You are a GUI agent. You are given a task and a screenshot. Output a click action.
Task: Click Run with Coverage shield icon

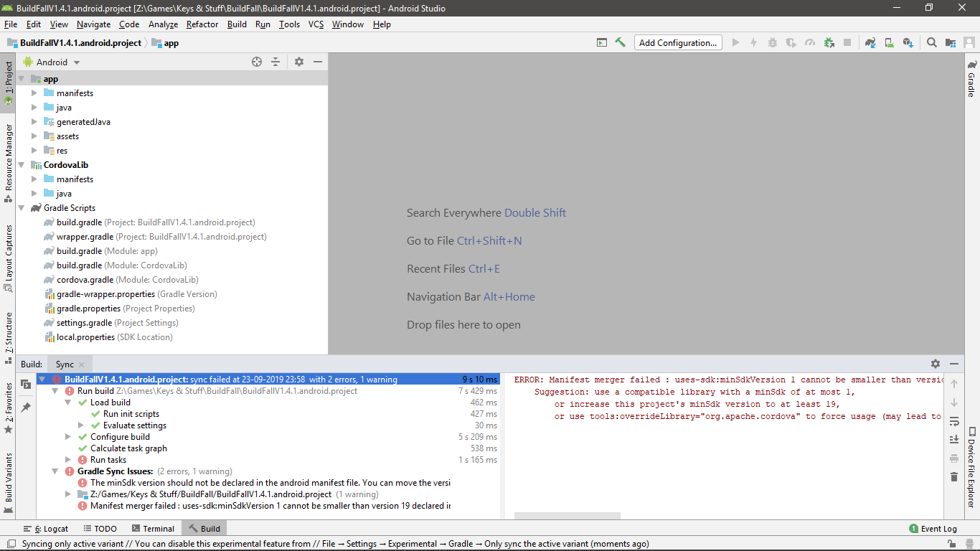[x=791, y=42]
